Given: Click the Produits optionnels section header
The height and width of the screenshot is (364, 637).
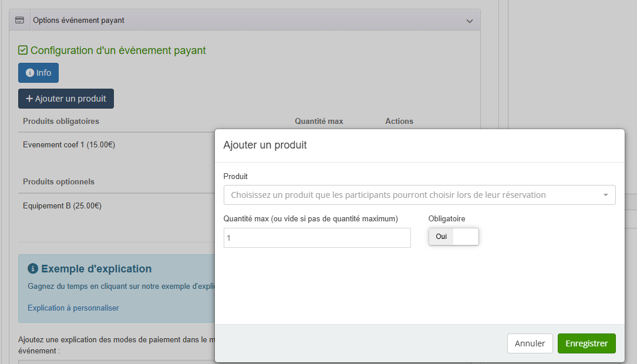Looking at the screenshot, I should tap(59, 182).
